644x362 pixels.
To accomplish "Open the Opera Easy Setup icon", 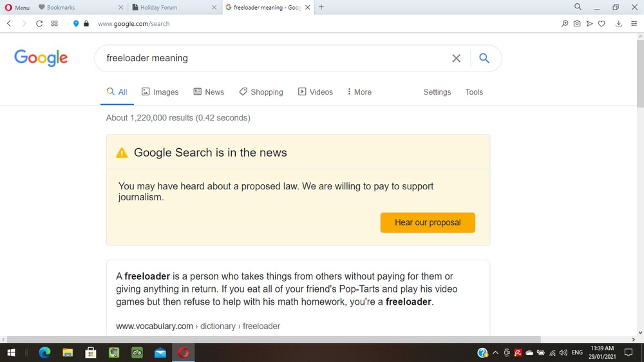I will 634,24.
